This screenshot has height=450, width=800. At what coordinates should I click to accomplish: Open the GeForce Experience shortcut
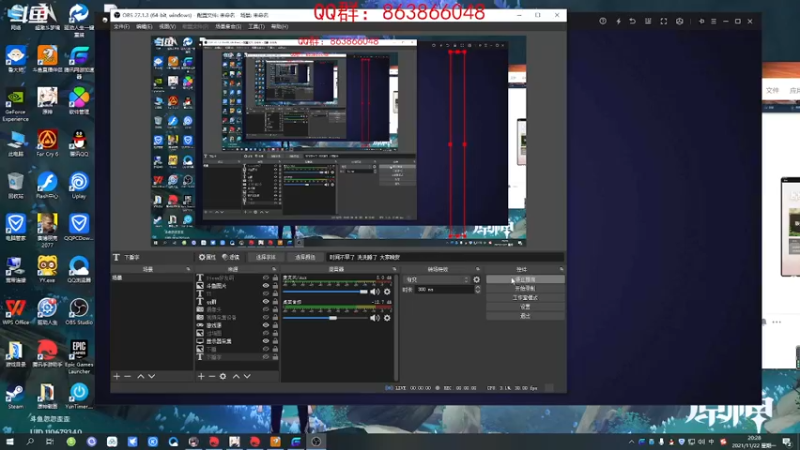15,106
